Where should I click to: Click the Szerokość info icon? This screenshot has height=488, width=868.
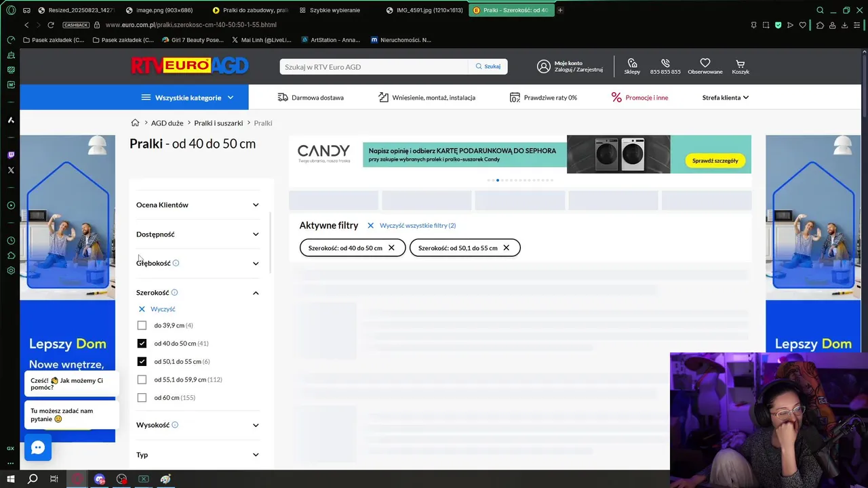[x=174, y=293]
